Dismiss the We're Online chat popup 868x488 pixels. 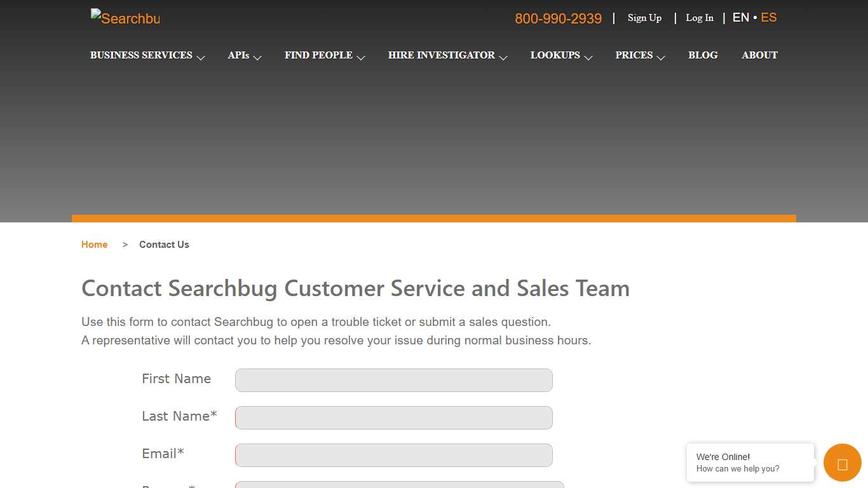tap(750, 463)
